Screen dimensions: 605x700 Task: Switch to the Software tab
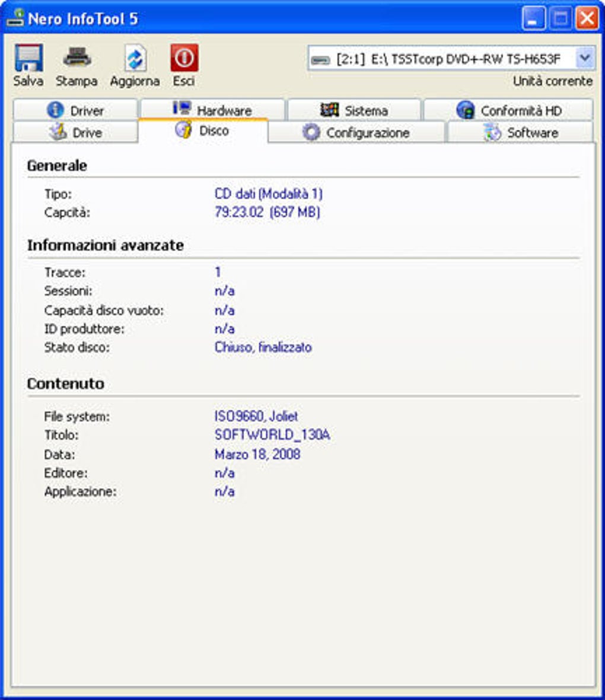coord(521,133)
